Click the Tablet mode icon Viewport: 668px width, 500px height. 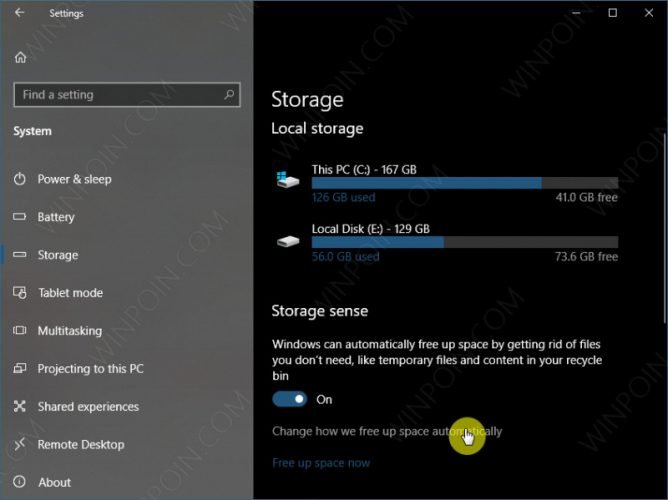tap(19, 293)
